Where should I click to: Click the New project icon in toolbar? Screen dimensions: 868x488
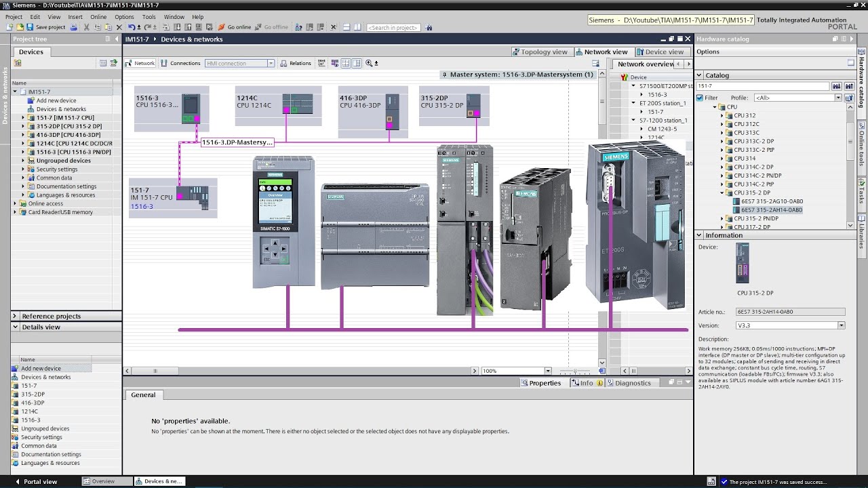pos(9,27)
